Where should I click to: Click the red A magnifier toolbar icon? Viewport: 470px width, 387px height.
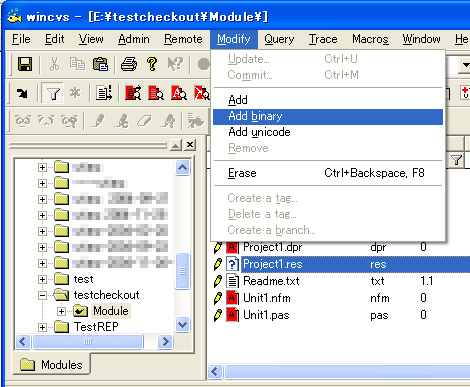point(179,93)
